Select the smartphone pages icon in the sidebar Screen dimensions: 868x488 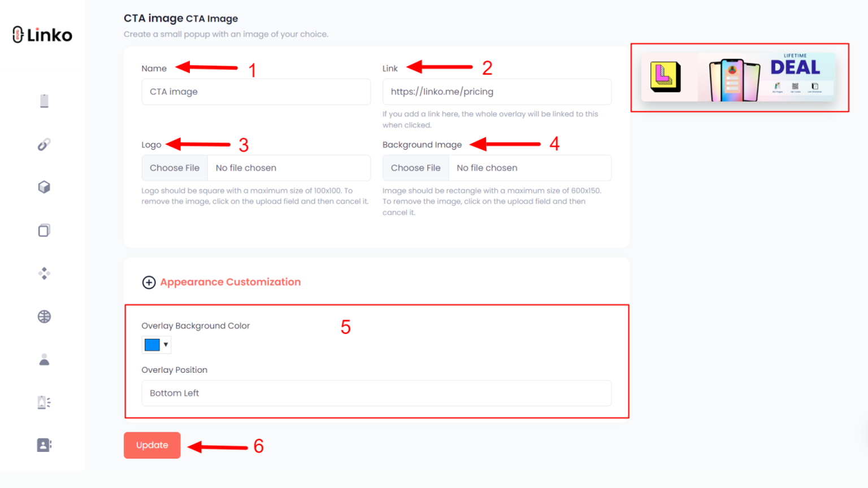44,100
